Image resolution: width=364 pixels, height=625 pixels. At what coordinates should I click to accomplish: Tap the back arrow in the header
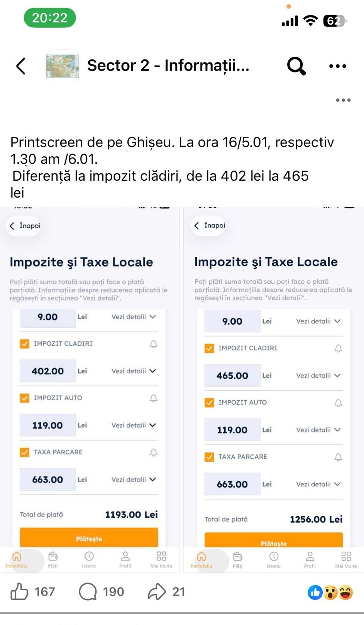21,66
